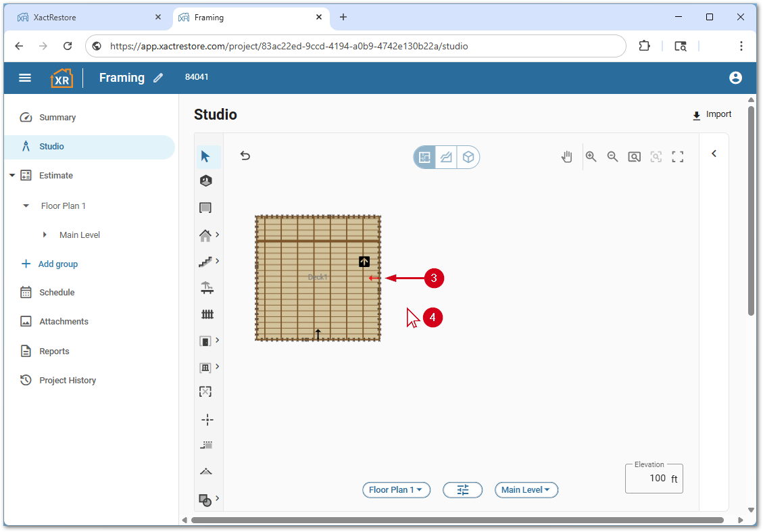Expand Main Level tree item
This screenshot has width=763, height=532.
(45, 235)
